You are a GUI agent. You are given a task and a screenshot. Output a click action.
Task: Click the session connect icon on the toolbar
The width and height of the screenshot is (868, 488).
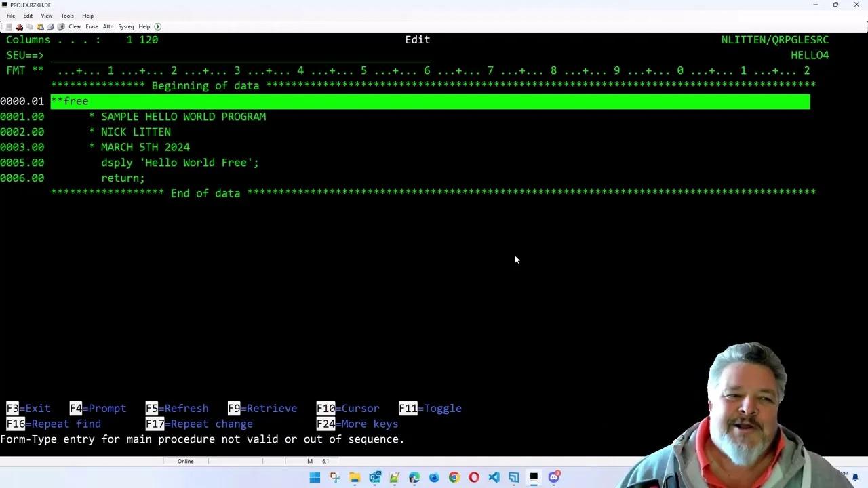9,26
